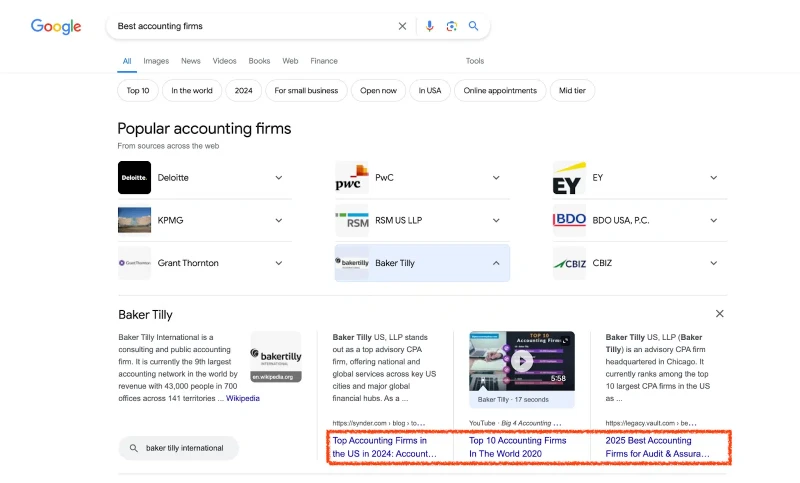
Task: Switch to the Web tab
Action: pos(290,61)
